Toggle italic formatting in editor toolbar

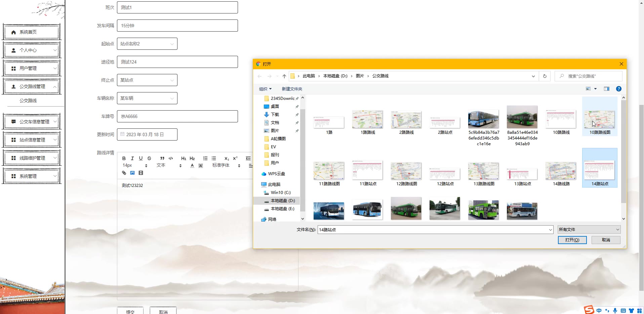pyautogui.click(x=132, y=158)
